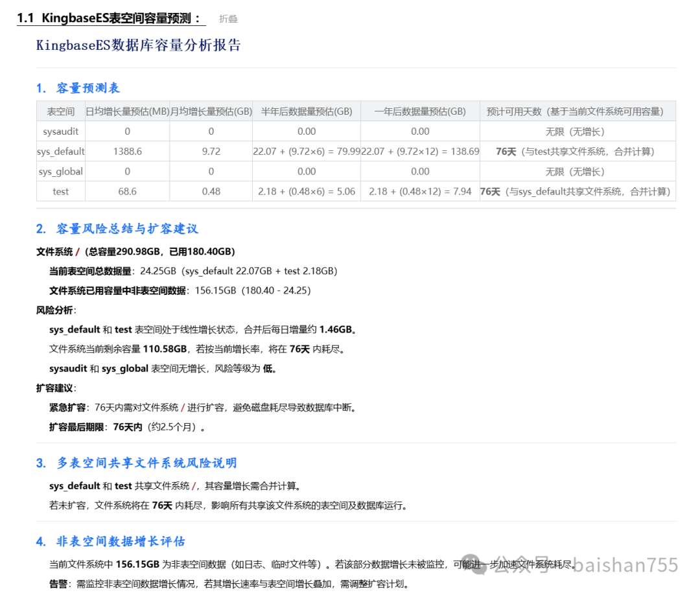
Task: Click the 文件系统已用容量中非表空间数据 line
Action: [x=180, y=291]
